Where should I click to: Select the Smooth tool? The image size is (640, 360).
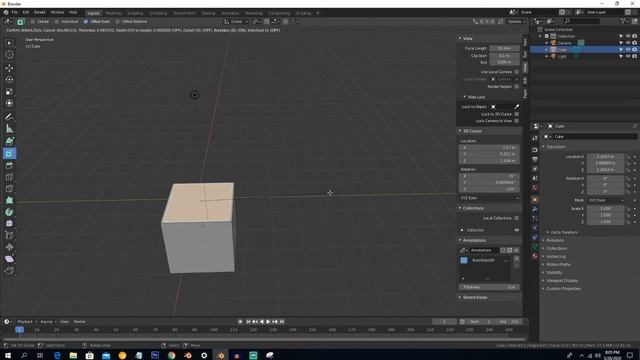(x=9, y=224)
